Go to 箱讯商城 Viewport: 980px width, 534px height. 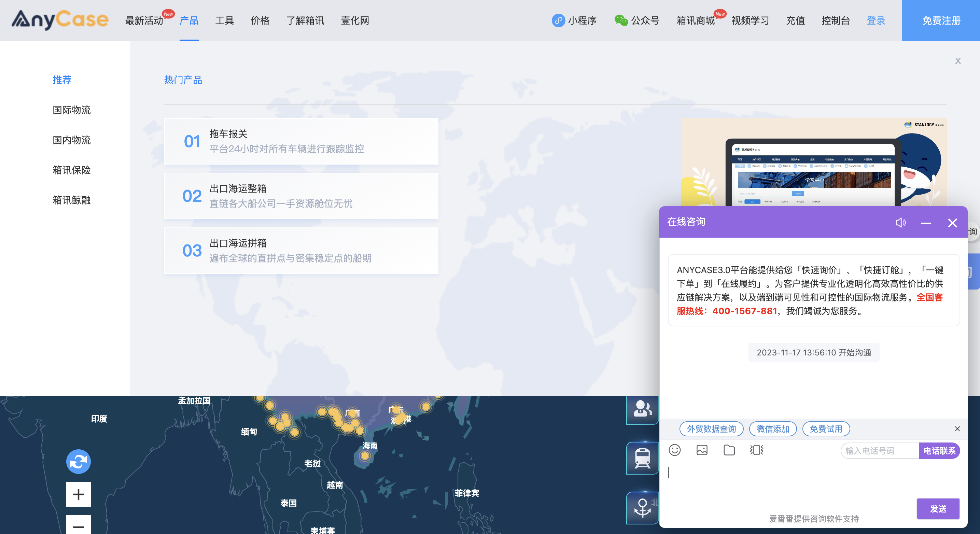click(x=696, y=20)
